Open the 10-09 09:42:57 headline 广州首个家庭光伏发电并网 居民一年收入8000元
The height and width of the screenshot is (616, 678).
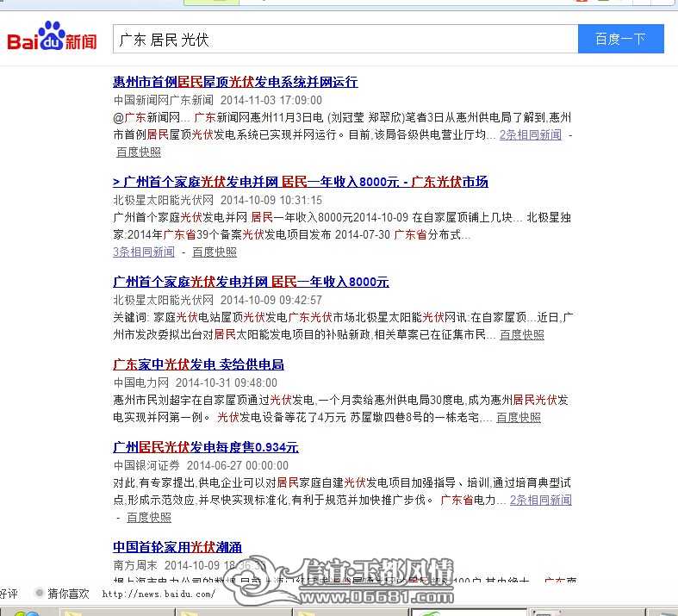[x=251, y=282]
